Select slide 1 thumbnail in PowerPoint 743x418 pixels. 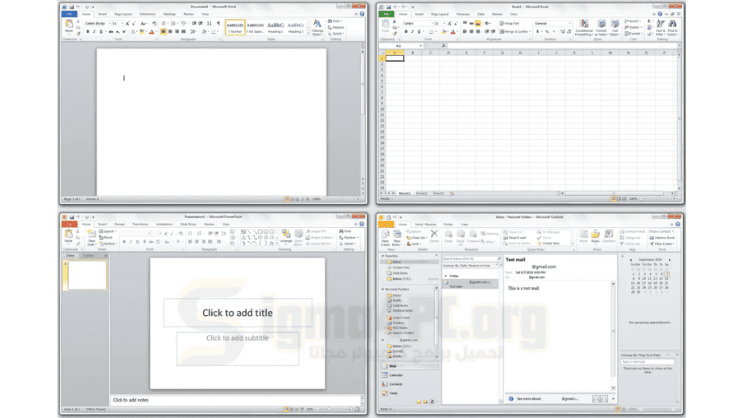[87, 275]
